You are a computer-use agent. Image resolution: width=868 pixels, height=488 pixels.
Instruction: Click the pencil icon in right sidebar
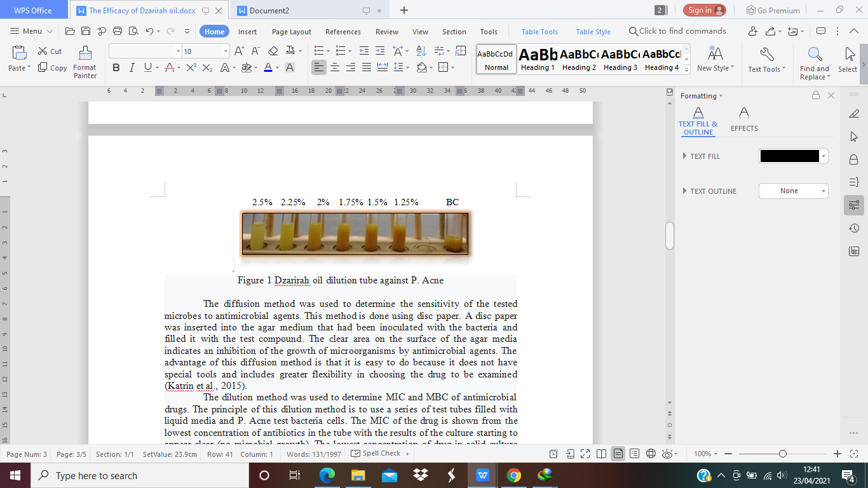tap(854, 114)
